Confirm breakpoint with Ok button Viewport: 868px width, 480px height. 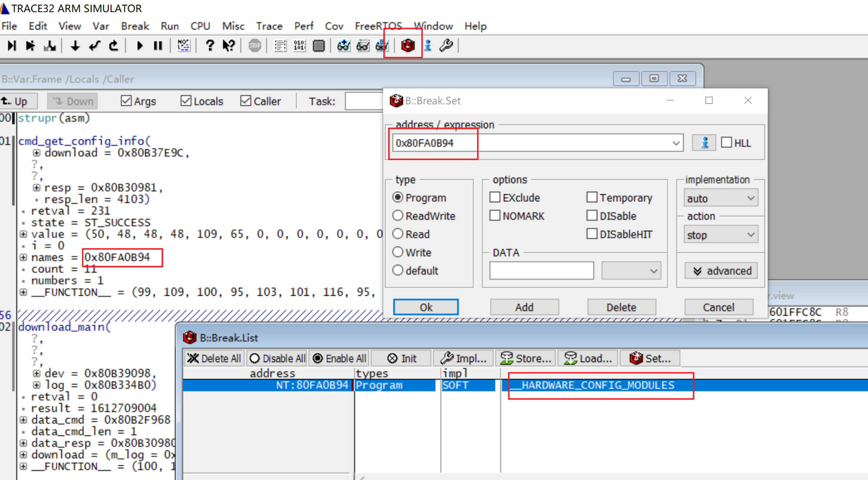(426, 307)
